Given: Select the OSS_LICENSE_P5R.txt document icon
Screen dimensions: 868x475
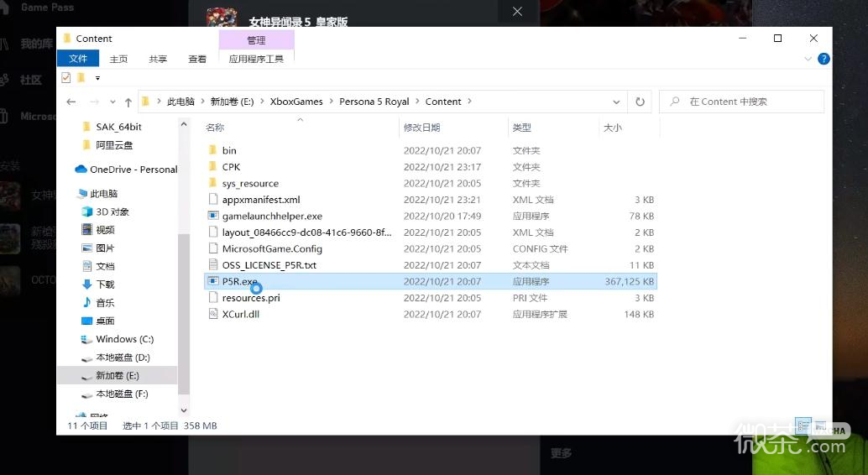Looking at the screenshot, I should pos(212,264).
